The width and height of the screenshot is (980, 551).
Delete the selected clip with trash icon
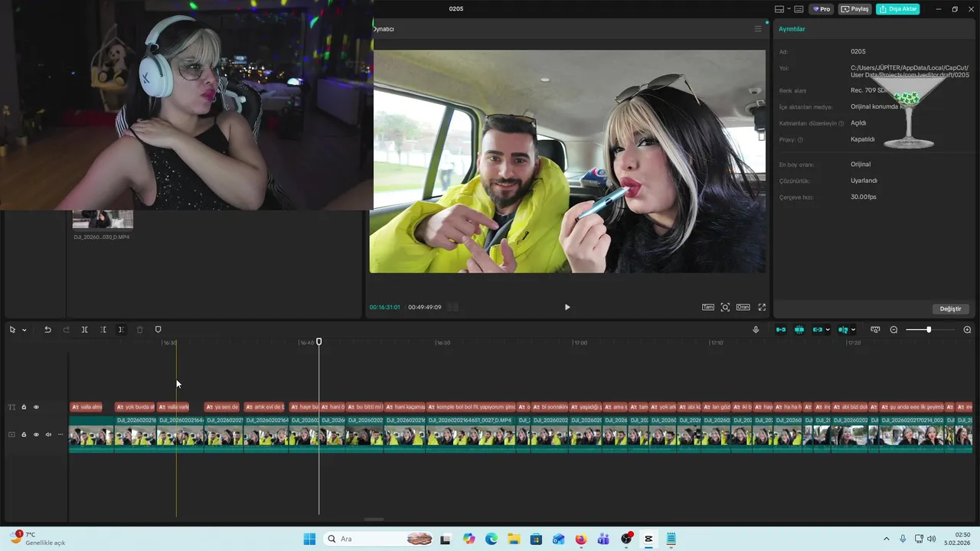139,330
